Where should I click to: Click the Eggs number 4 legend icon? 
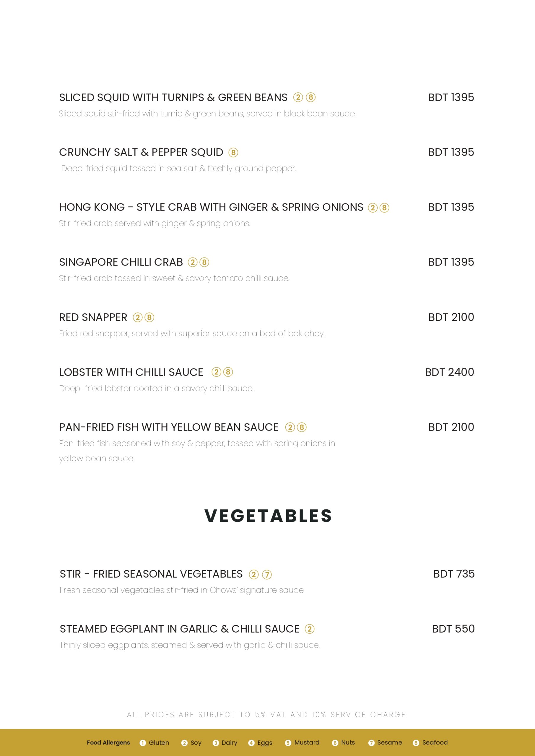251,743
